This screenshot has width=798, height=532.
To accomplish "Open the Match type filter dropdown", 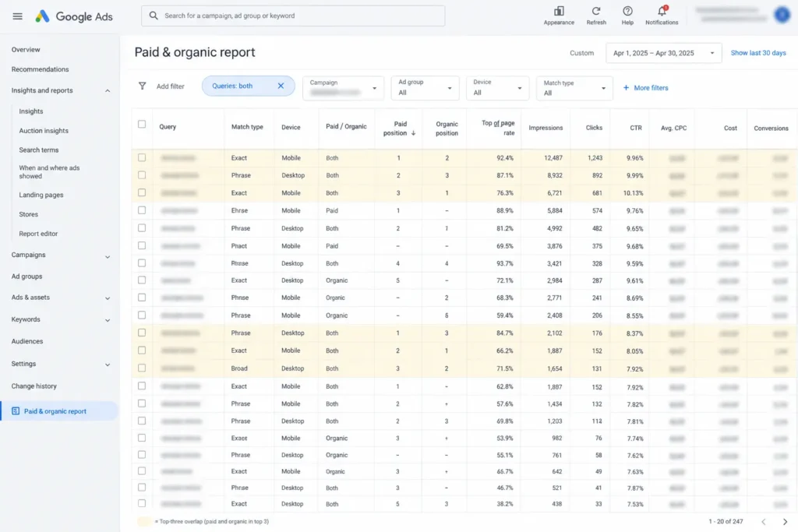I will coord(574,87).
